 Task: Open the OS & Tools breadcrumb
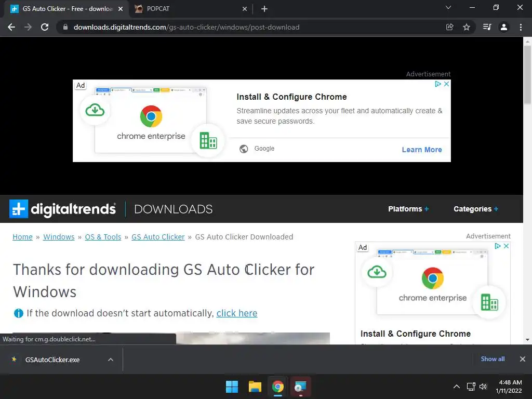tap(103, 237)
